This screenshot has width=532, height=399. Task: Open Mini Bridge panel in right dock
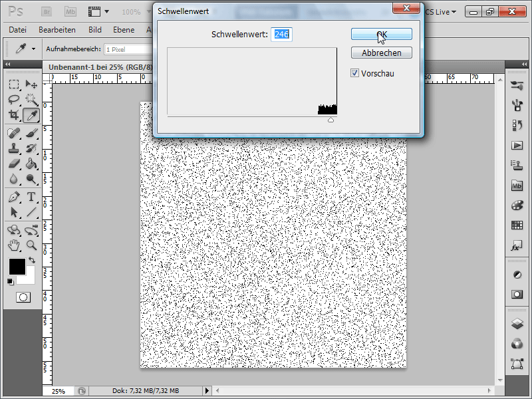[x=517, y=186]
